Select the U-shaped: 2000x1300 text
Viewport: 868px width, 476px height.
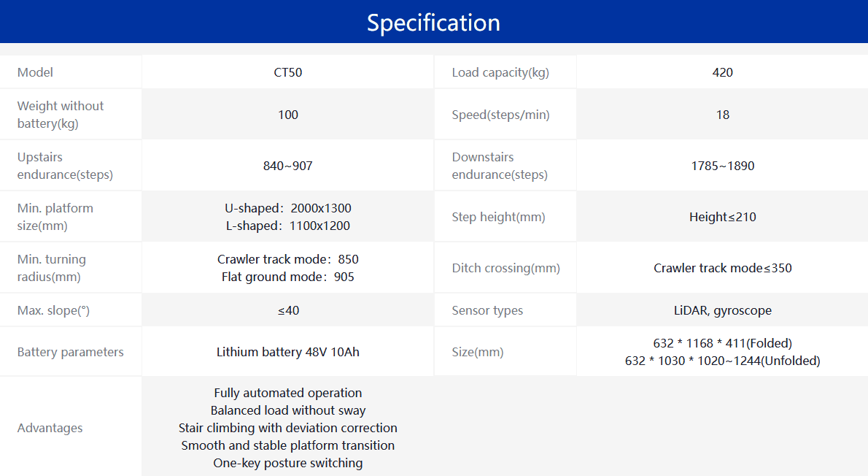pos(288,208)
